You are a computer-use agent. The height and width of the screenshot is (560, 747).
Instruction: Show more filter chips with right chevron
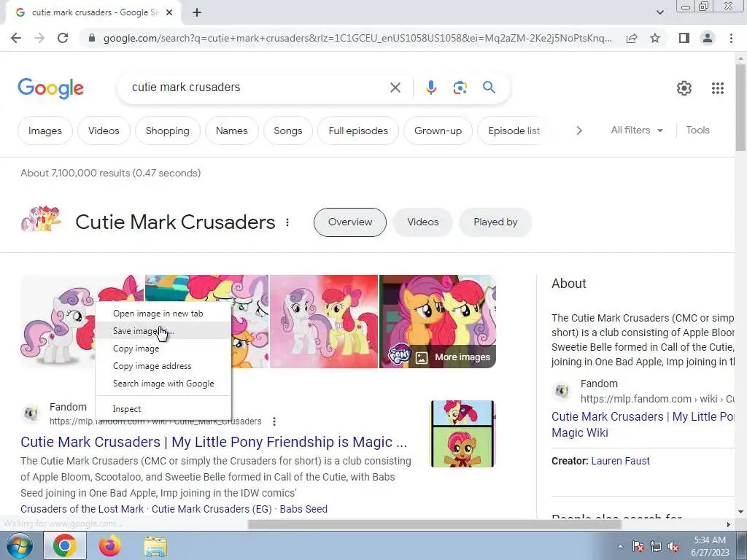(578, 131)
